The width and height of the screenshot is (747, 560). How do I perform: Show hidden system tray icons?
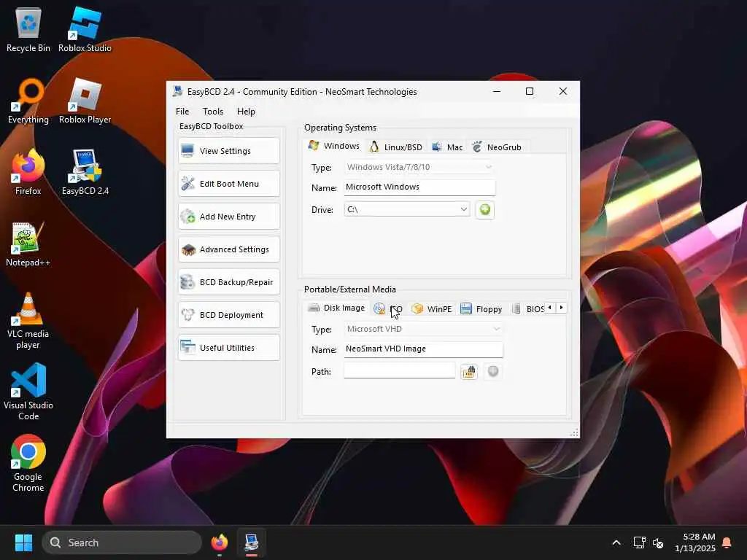click(x=616, y=542)
